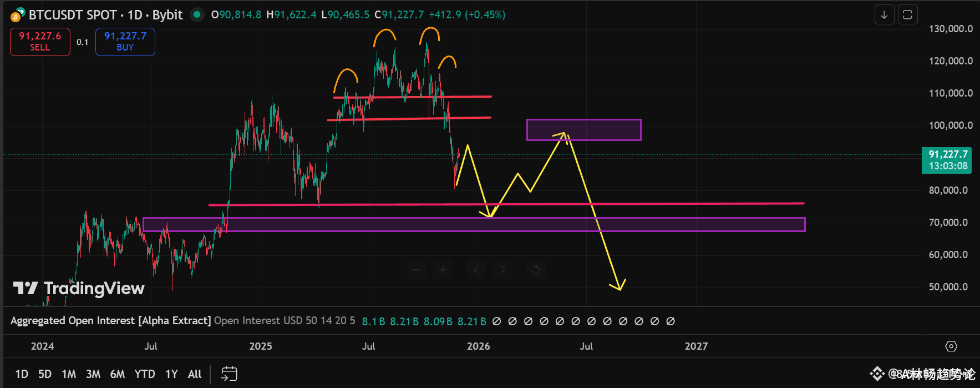This screenshot has width=980, height=388.
Task: Click the 50,000.0 price axis label
Action: 948,287
